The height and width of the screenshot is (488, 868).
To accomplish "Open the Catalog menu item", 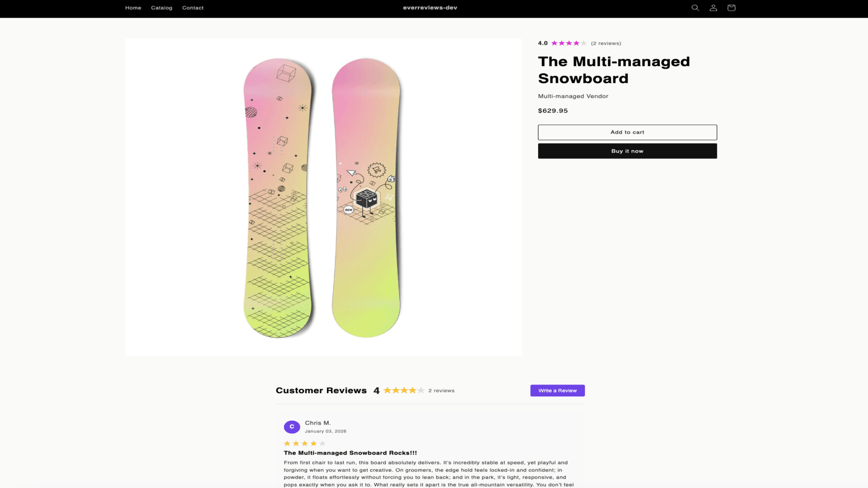I will 161,8.
